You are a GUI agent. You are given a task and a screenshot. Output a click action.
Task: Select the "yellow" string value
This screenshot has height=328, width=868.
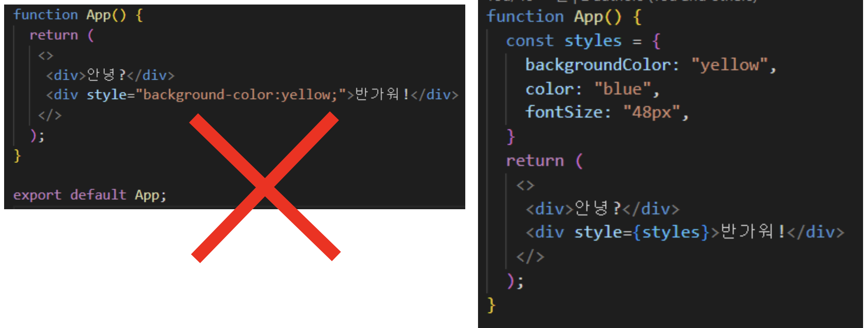pos(729,65)
